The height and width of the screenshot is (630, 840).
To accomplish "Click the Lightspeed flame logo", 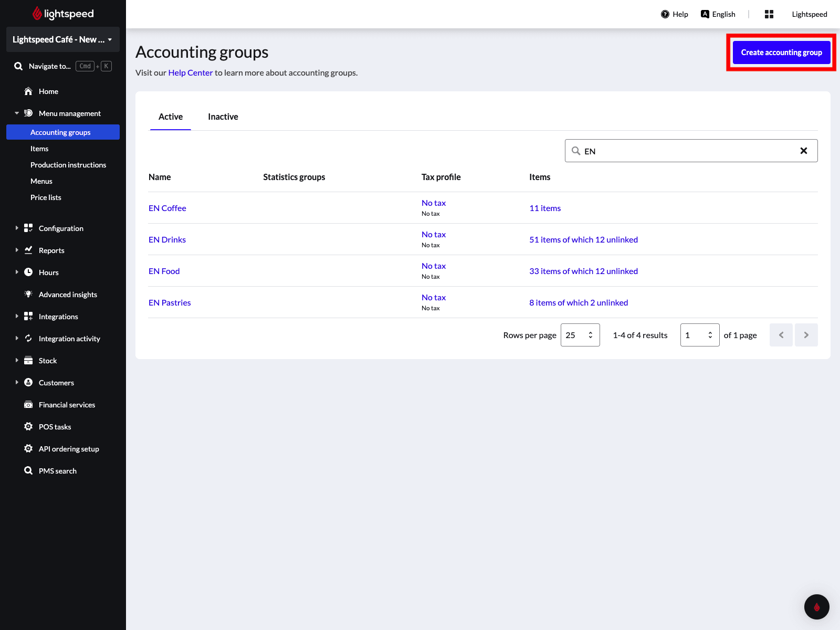I will 37,14.
